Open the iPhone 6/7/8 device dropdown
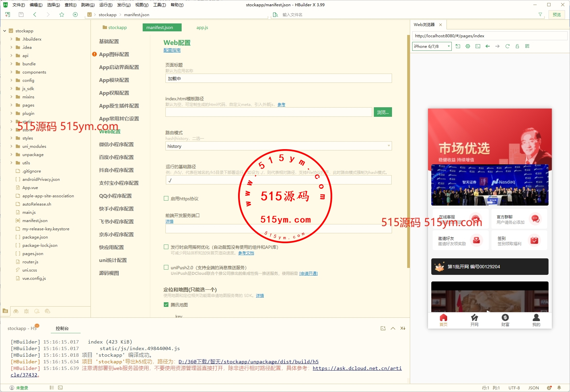 [x=432, y=46]
